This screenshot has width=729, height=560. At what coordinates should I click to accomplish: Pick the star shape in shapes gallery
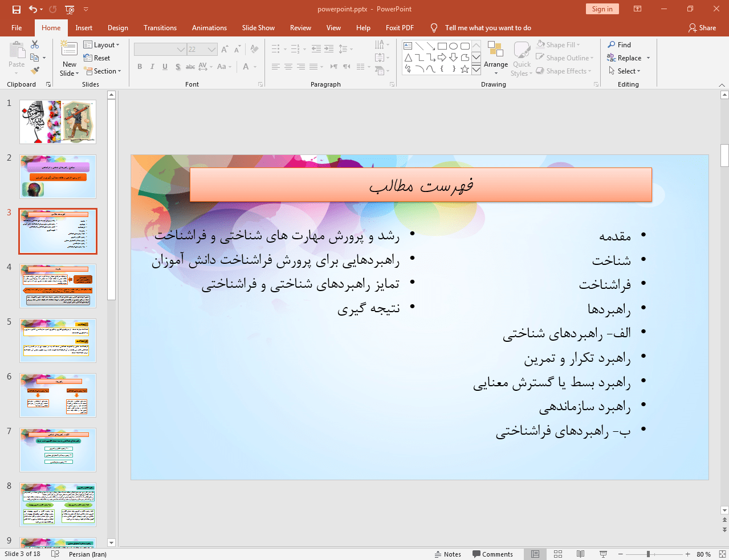(x=465, y=69)
